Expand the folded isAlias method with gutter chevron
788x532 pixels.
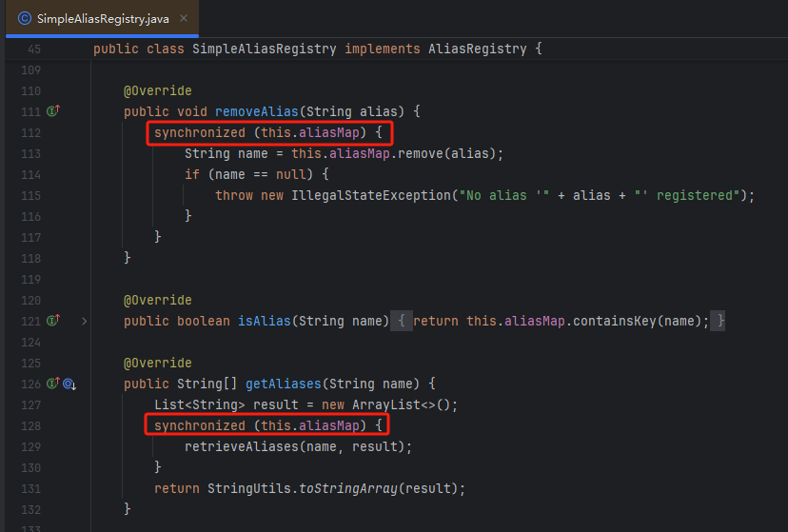pos(85,321)
